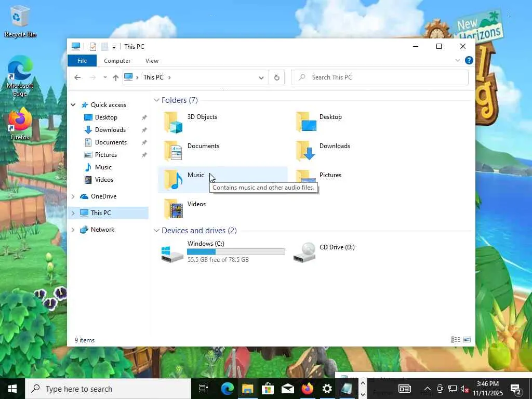Viewport: 532px width, 399px height.
Task: Click the Search This PC field
Action: click(x=380, y=77)
